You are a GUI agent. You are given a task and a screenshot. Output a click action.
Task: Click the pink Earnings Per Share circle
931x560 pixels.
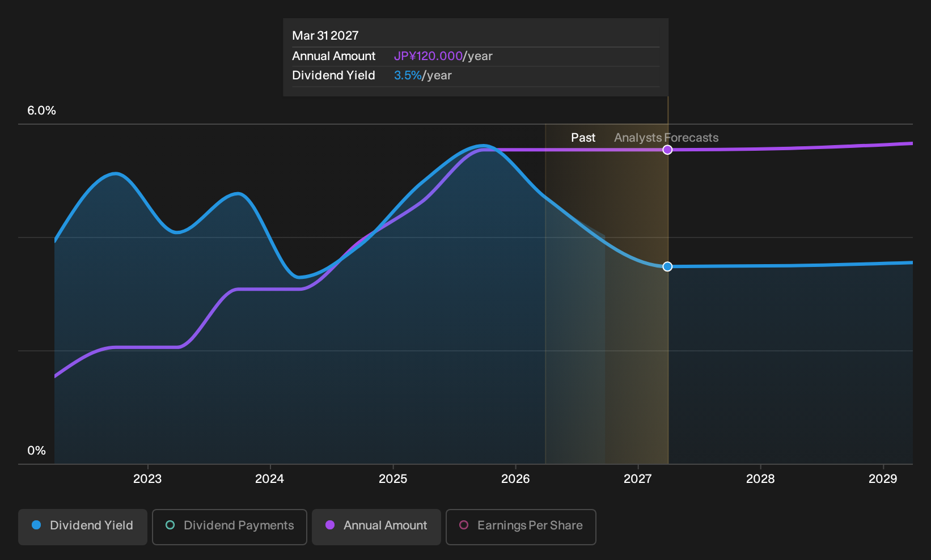pos(464,525)
